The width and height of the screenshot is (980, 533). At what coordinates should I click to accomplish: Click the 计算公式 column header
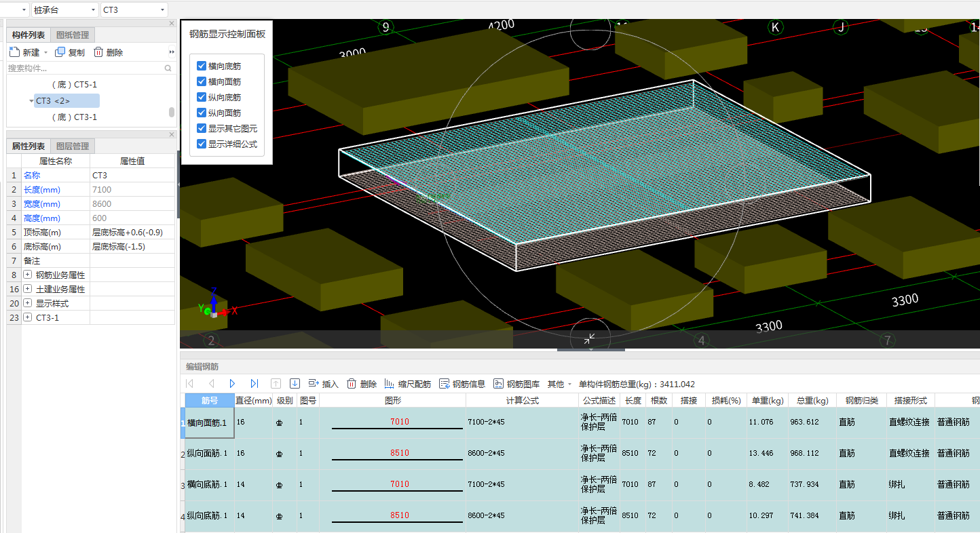(522, 401)
